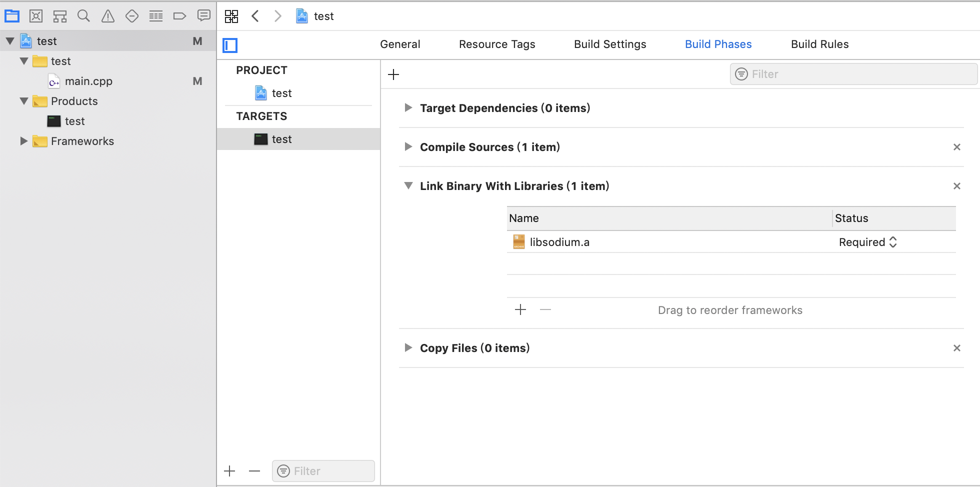Viewport: 980px width, 487px height.
Task: Open the Test navigator diamond icon
Action: point(131,16)
